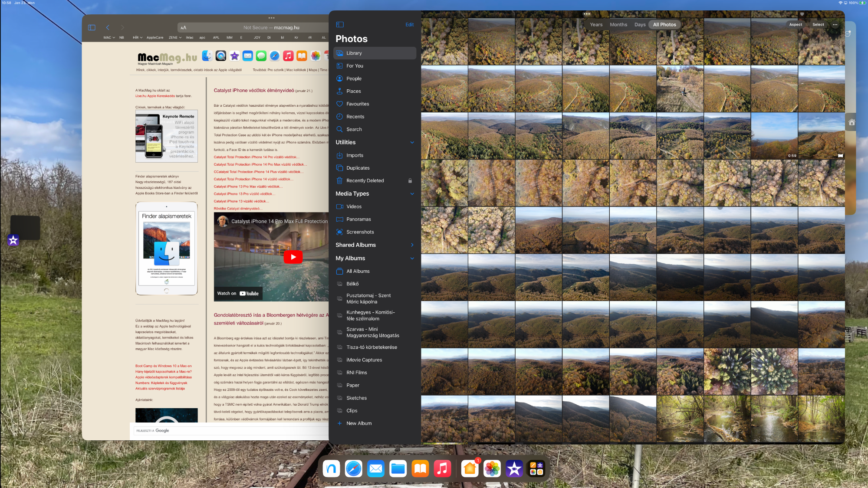Toggle the Aspect grid view button
The height and width of the screenshot is (488, 868).
pos(796,25)
